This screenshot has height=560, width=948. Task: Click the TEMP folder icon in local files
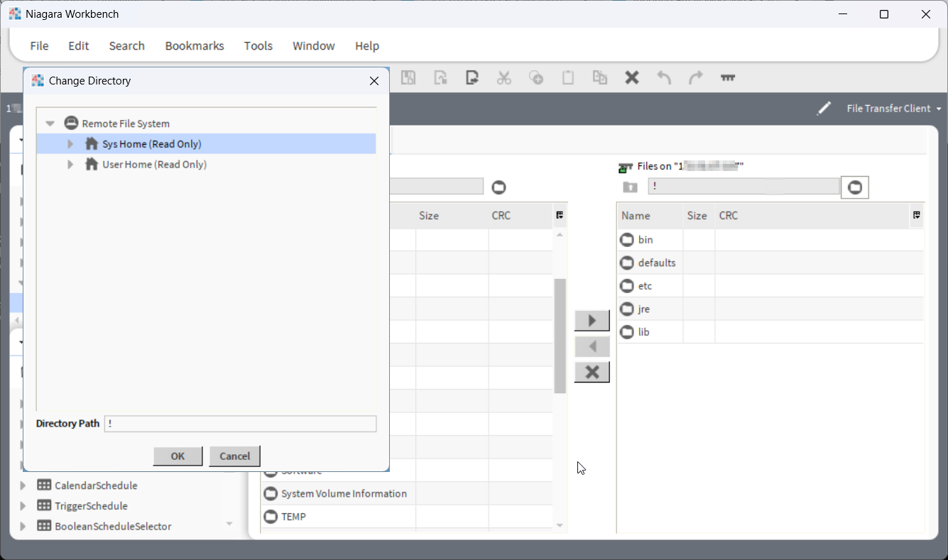(x=271, y=517)
